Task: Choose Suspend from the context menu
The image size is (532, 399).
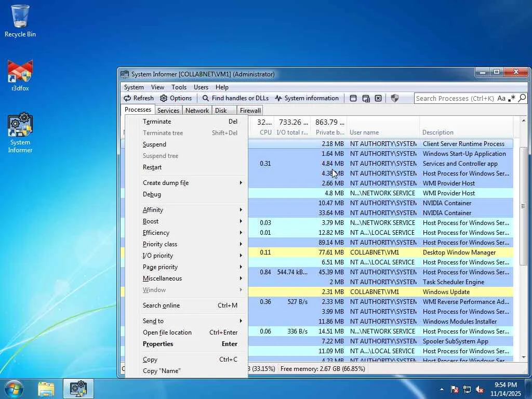Action: click(187, 144)
